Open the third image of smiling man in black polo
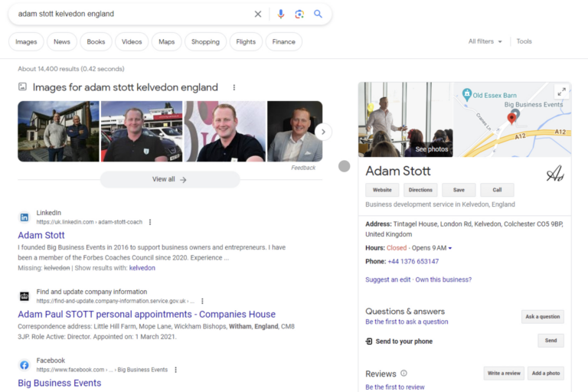Image resolution: width=588 pixels, height=392 pixels. pos(225,131)
